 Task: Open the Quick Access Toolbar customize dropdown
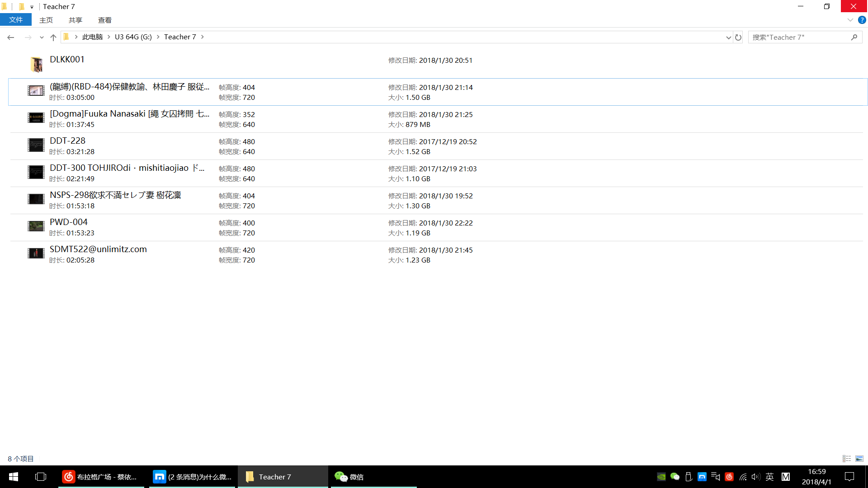32,7
